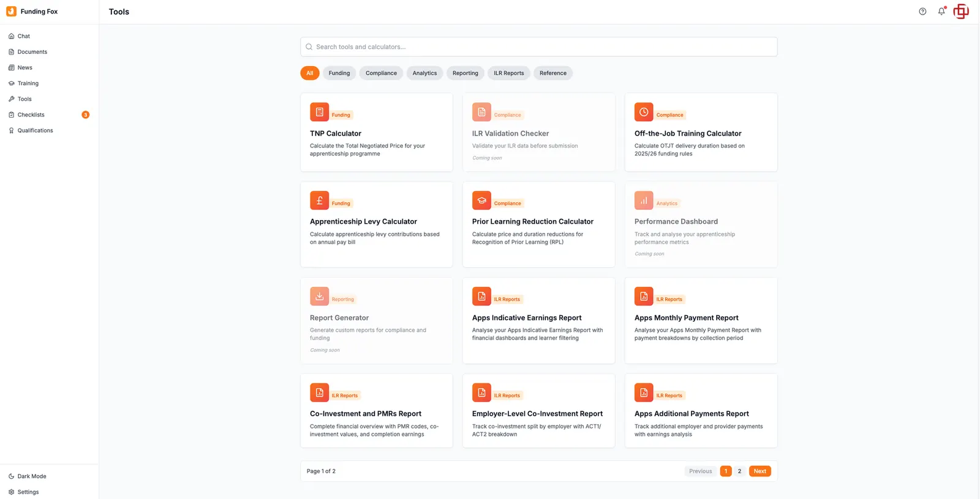Click the ILR Reports tag on Apps Monthly Payment Report
This screenshot has width=980, height=499.
[669, 300]
